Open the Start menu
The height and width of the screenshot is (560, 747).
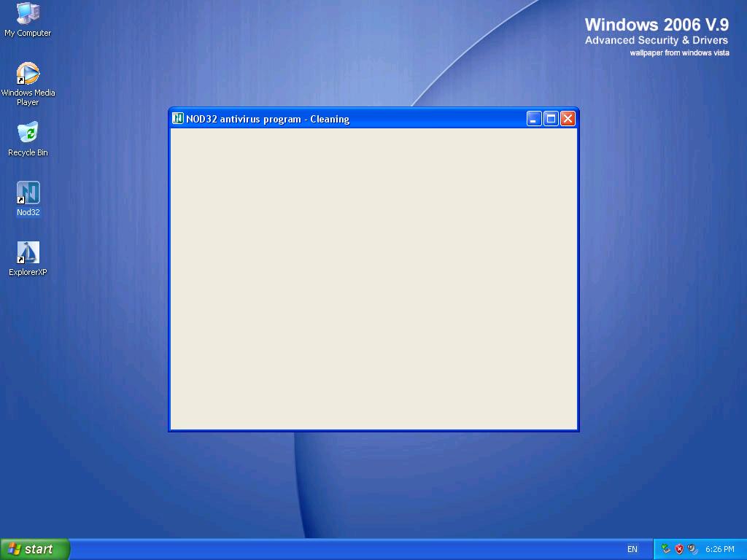point(35,549)
